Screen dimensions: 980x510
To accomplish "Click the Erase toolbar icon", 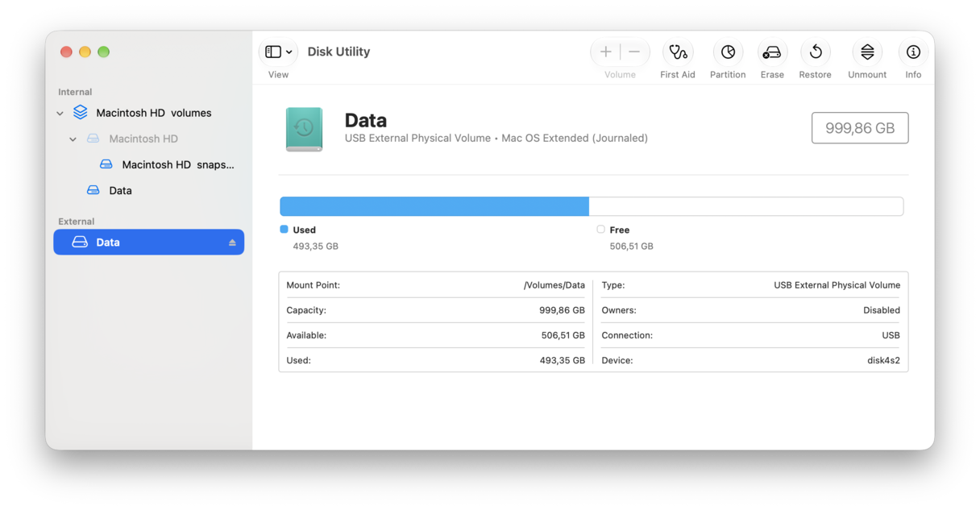I will [x=772, y=52].
